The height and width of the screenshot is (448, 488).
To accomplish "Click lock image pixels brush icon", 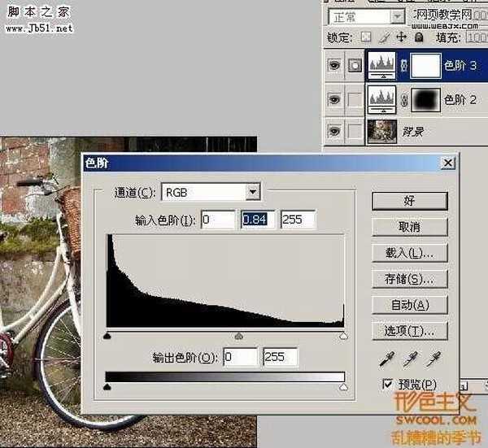I will click(x=385, y=37).
